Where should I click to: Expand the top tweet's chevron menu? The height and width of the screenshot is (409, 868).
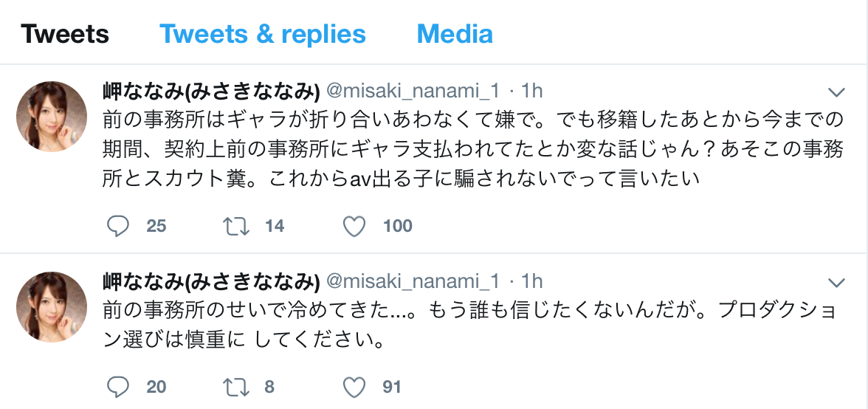[x=836, y=92]
